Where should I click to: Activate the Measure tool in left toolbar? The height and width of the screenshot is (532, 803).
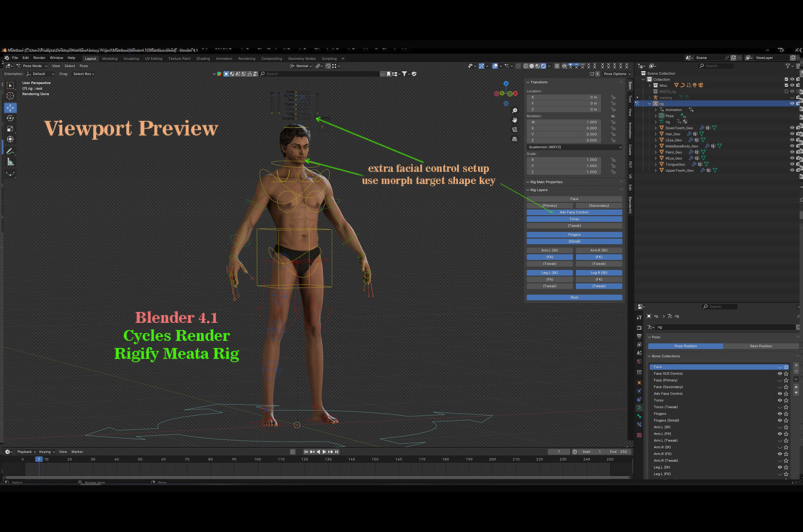coord(10,162)
